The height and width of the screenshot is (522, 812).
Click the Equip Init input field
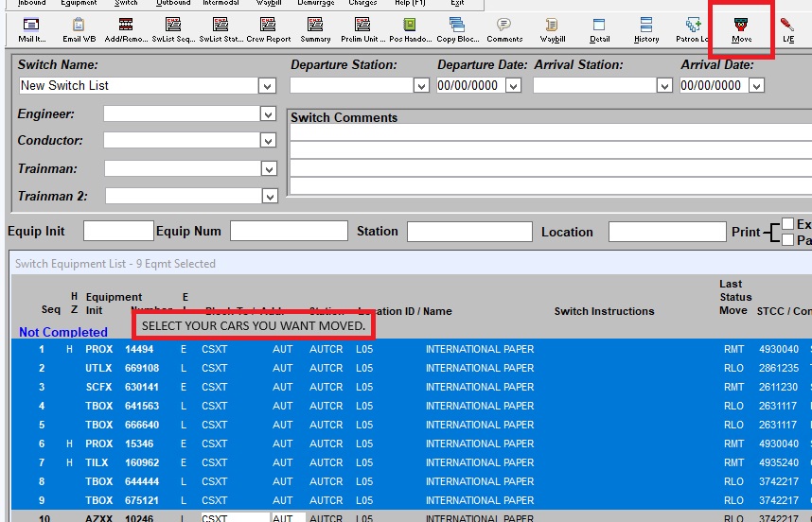(118, 231)
